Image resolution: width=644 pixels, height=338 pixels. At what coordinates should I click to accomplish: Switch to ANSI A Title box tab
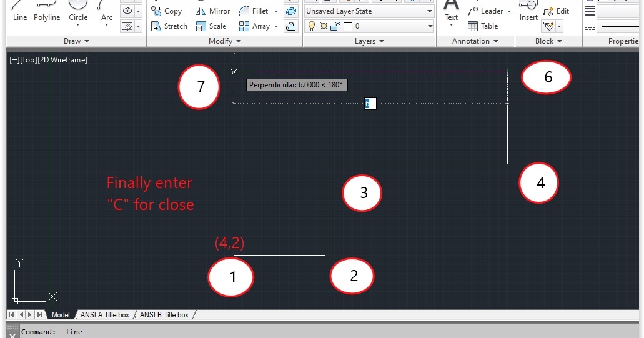click(x=105, y=315)
